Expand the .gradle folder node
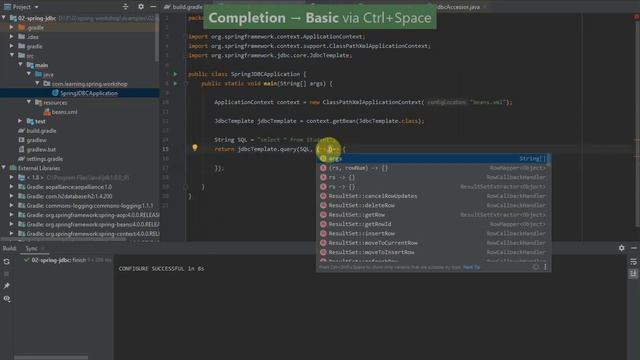Image resolution: width=640 pixels, height=360 pixels. click(x=12, y=27)
